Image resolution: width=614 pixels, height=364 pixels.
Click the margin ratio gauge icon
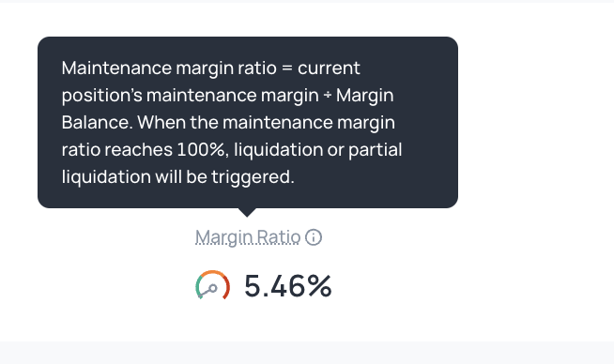(x=212, y=285)
